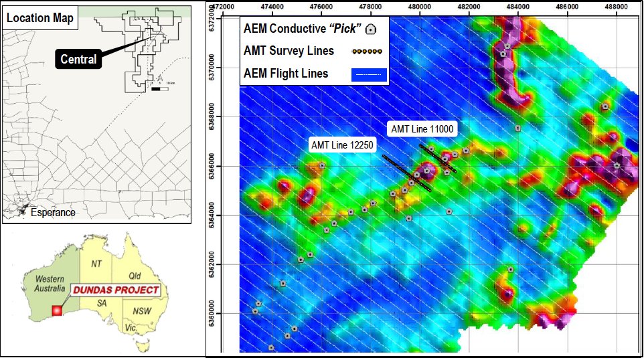Select the "Location Map" title label
Viewport: 644px width, 358px height.
click(40, 18)
